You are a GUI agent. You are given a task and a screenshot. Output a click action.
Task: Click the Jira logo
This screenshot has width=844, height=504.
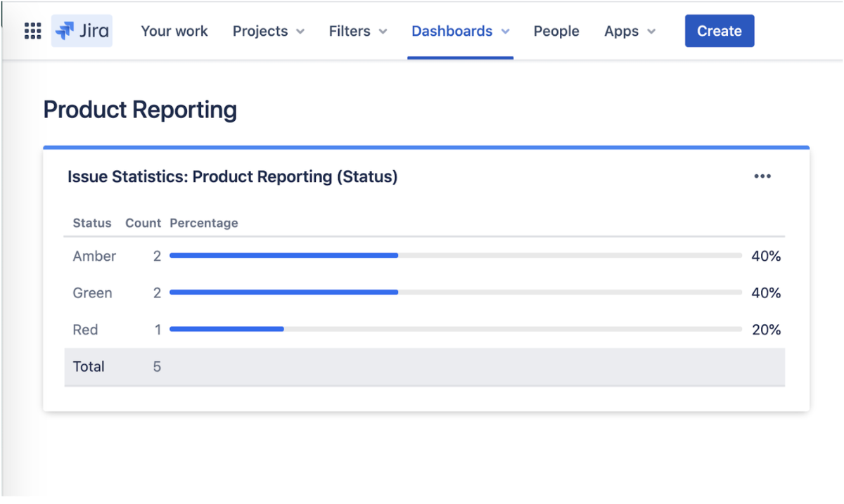coord(82,31)
